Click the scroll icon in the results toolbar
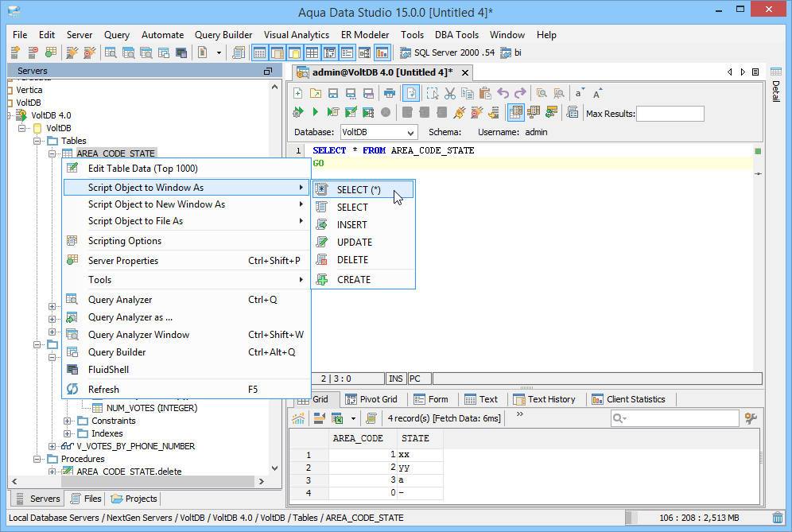Screen dimensions: 792x532 [371, 418]
